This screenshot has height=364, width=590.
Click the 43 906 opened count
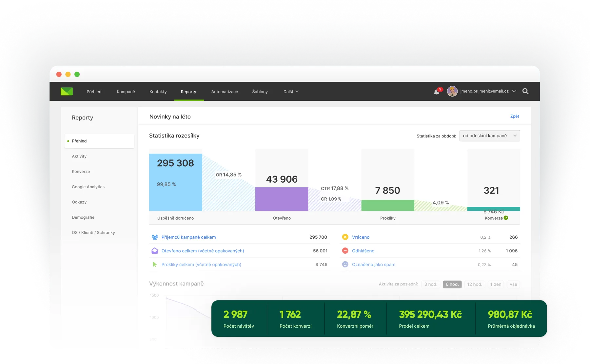pyautogui.click(x=282, y=179)
